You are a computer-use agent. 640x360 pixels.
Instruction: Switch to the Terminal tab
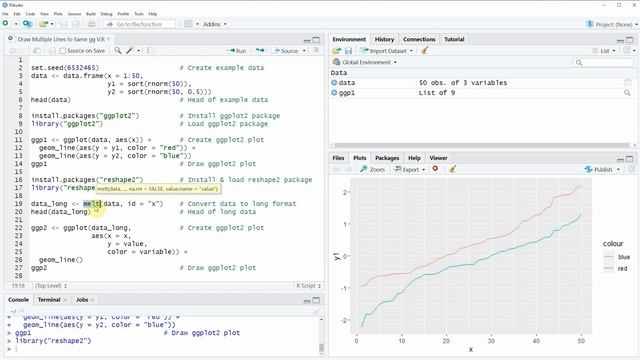49,300
